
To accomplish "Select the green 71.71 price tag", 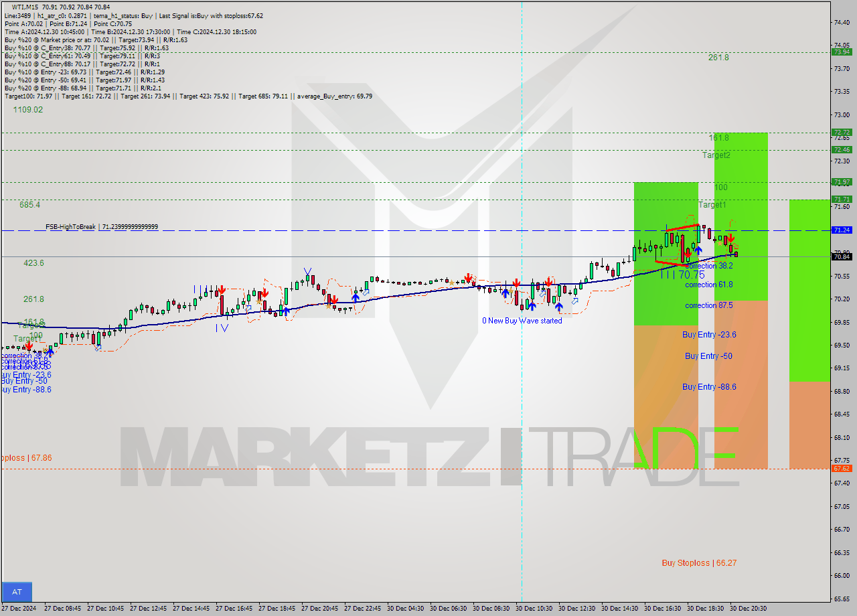I will (842, 199).
